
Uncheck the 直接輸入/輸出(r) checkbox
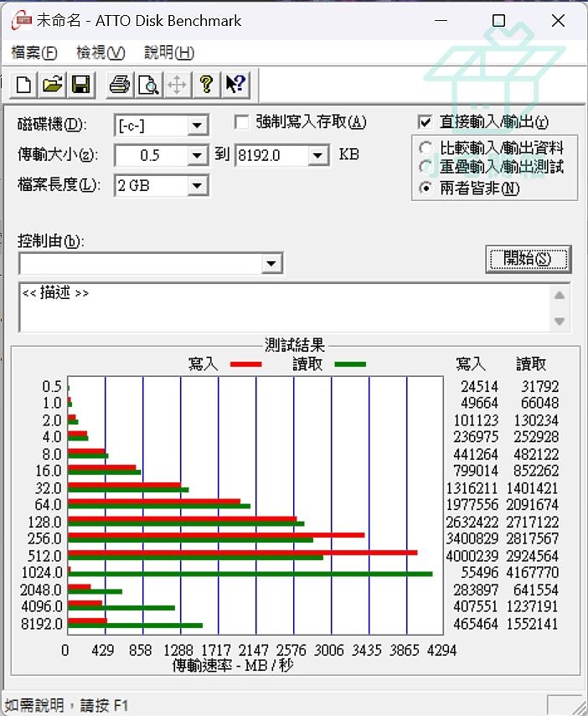coord(425,122)
